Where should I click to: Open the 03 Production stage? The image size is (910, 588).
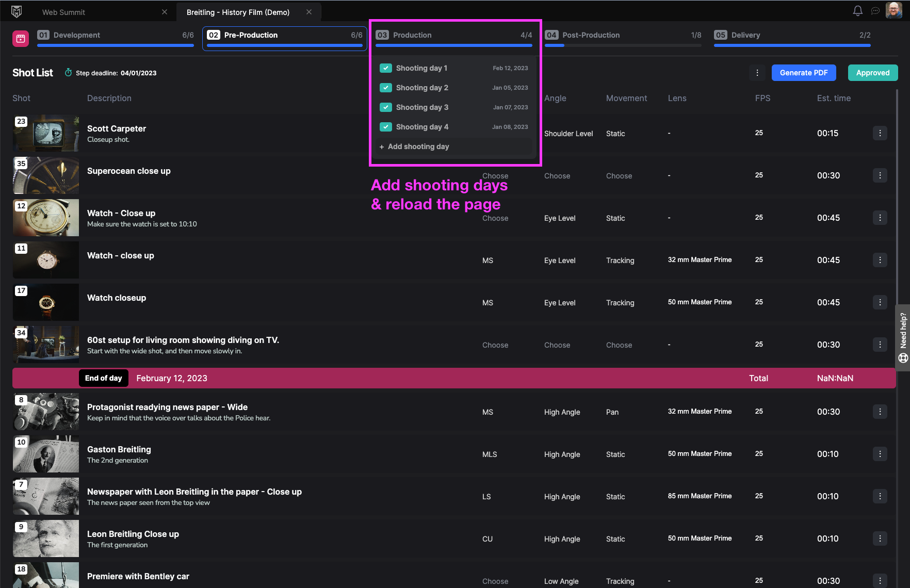pos(454,39)
